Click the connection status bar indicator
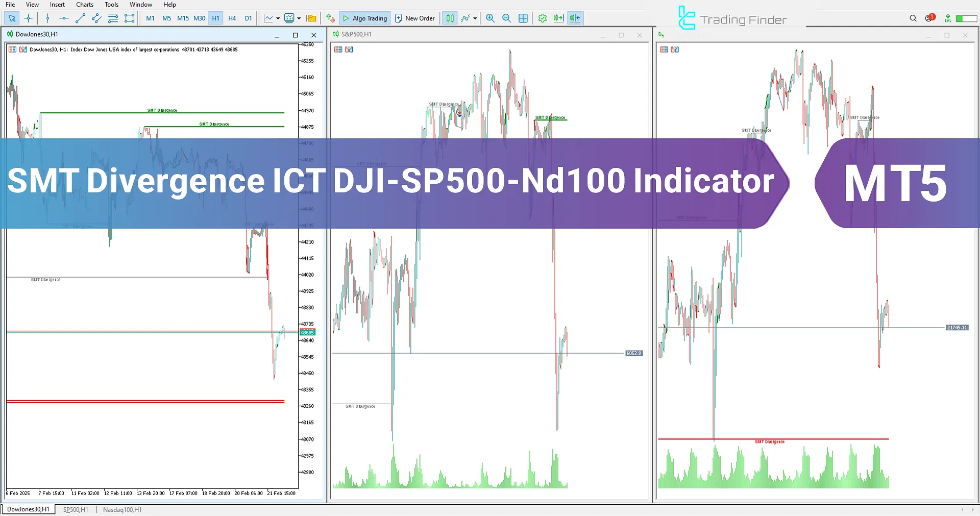Viewport: 980px width, 516px height. [966, 18]
